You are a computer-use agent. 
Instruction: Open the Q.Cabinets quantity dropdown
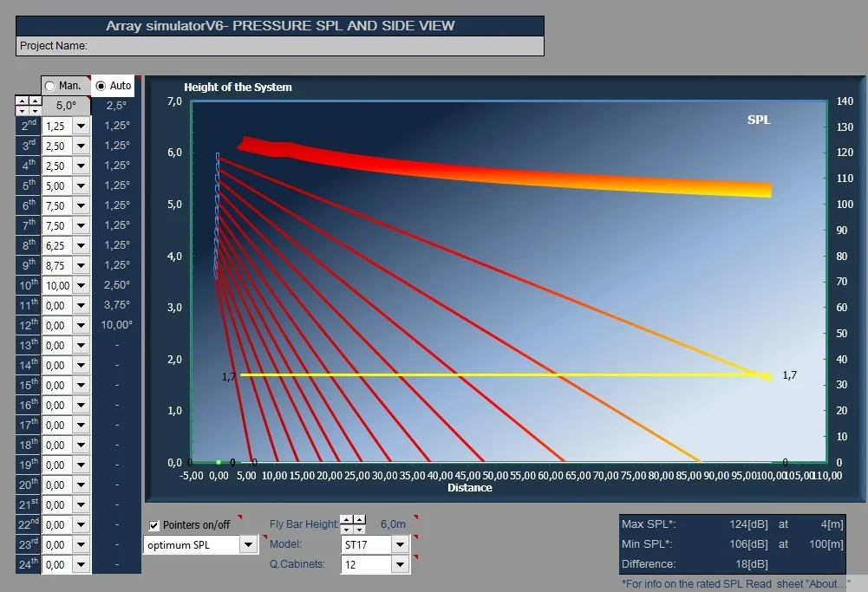click(400, 564)
